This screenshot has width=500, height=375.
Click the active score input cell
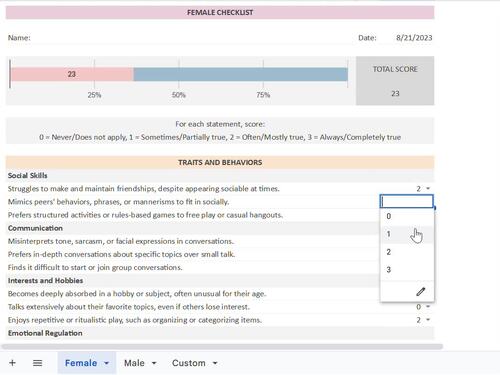[407, 201]
